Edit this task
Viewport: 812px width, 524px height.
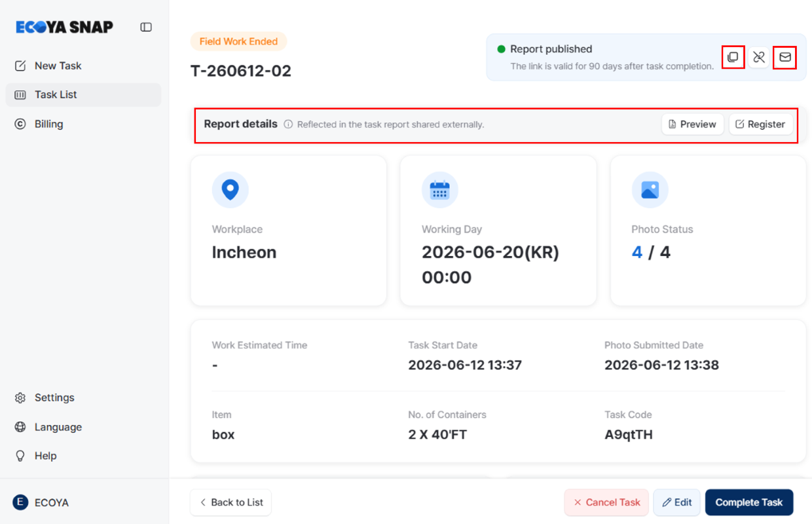pos(677,502)
